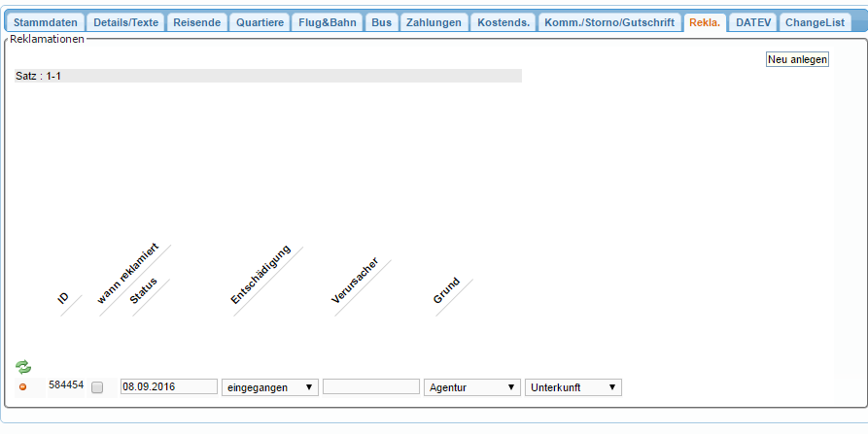
Task: Switch to the Stammdaten tab
Action: pyautogui.click(x=46, y=22)
